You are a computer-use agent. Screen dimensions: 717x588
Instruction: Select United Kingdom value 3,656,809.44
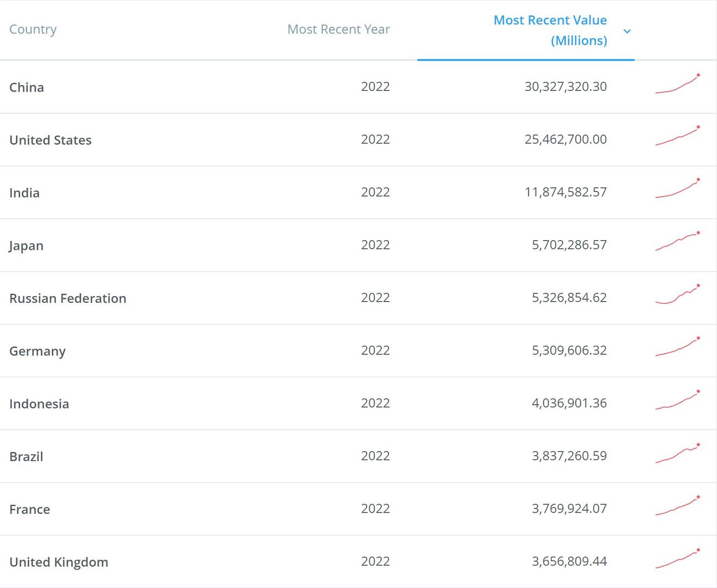[569, 561]
